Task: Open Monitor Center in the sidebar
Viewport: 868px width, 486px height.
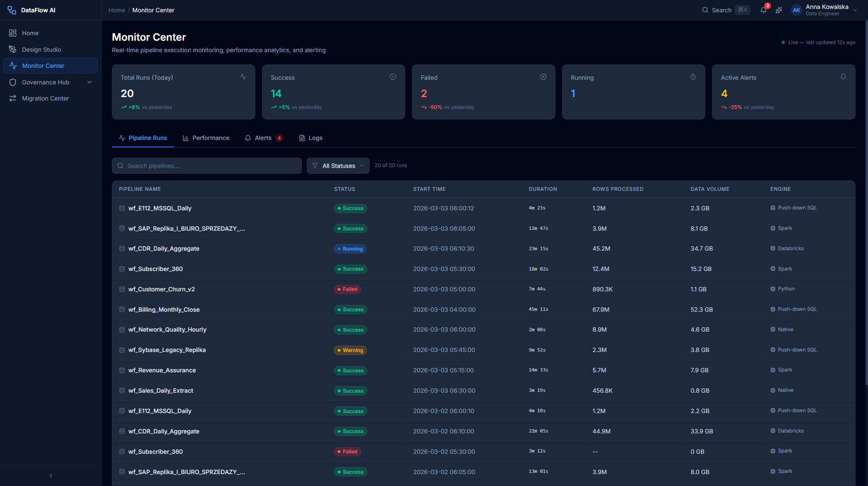Action: (x=50, y=66)
